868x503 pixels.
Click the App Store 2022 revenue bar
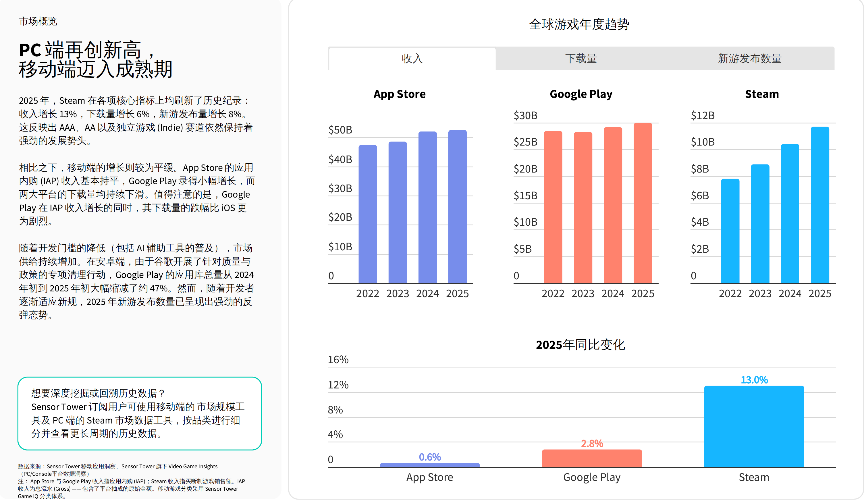[368, 214]
